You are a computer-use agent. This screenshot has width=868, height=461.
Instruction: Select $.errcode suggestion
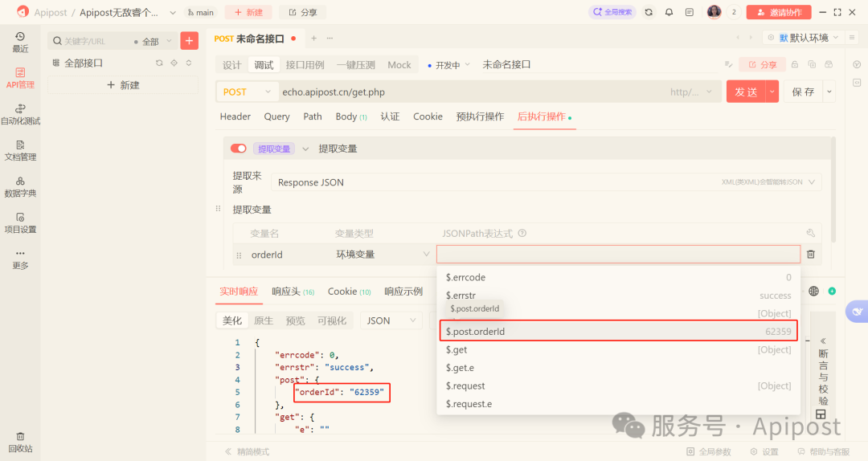point(619,277)
